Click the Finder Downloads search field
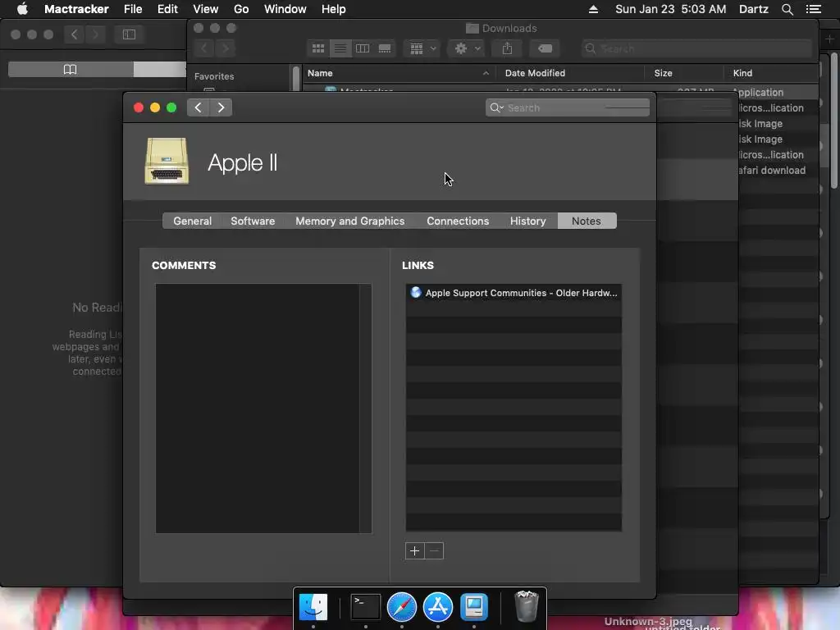 (696, 48)
